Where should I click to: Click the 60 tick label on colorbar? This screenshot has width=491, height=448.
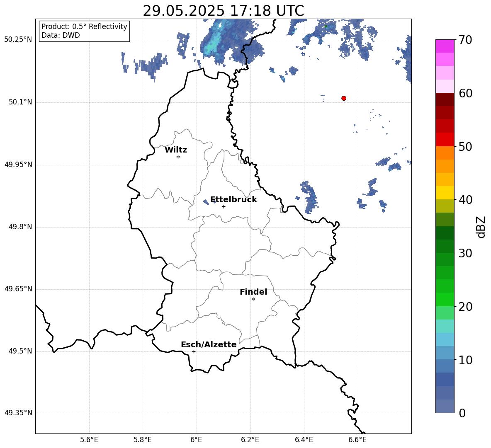[x=466, y=93]
